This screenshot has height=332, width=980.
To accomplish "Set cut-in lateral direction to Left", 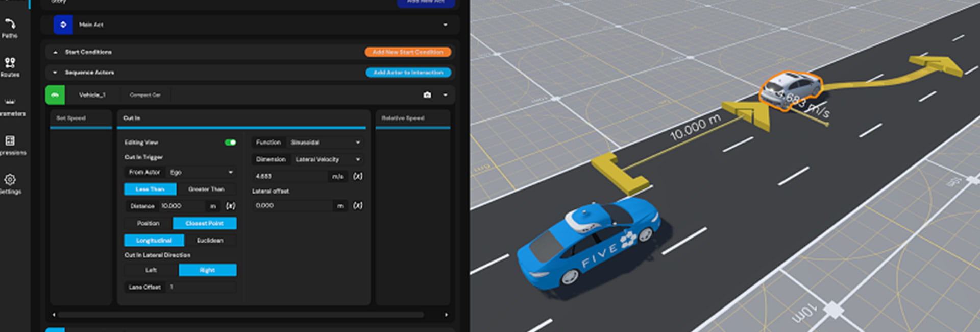I will coord(151,270).
